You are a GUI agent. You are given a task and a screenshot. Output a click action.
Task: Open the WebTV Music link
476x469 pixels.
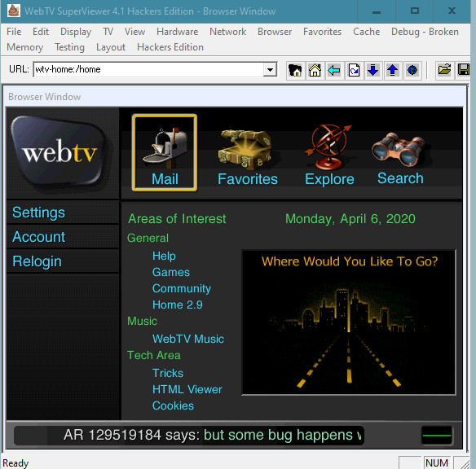188,339
